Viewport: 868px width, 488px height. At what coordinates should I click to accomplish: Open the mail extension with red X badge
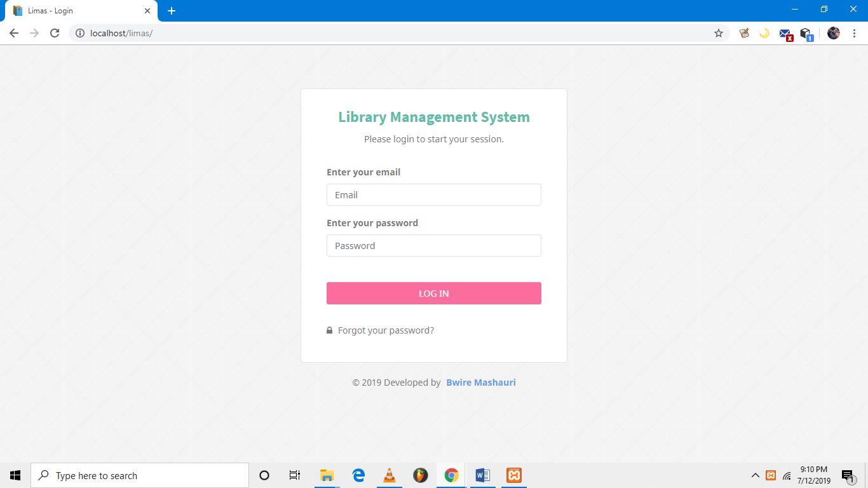pos(786,34)
